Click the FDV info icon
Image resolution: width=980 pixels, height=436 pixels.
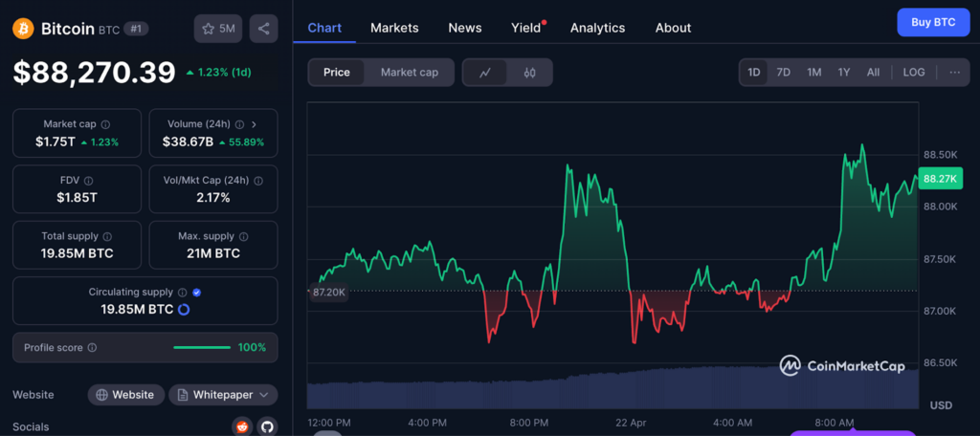coord(88,181)
